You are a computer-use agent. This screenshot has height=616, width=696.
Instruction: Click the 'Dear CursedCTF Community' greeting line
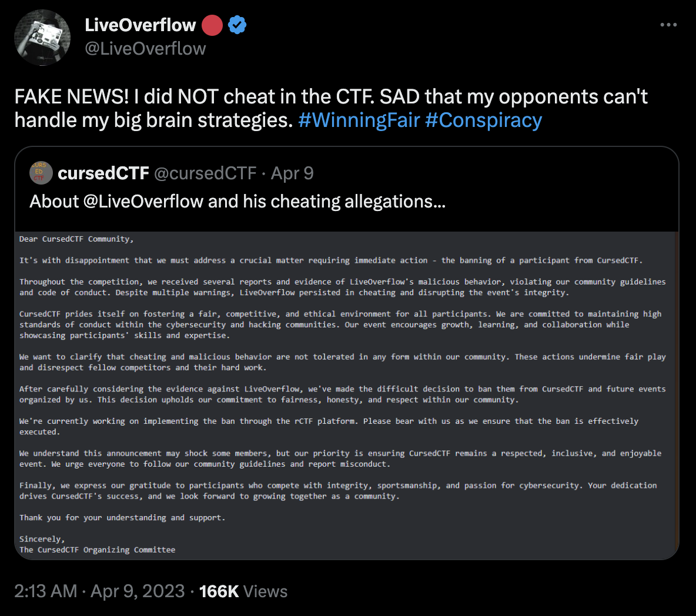76,239
